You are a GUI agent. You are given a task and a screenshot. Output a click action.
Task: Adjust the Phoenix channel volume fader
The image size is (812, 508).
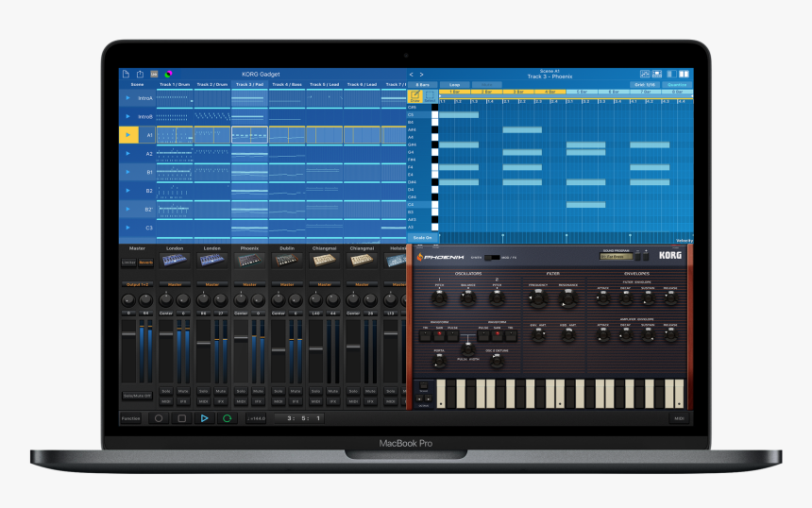pyautogui.click(x=241, y=338)
